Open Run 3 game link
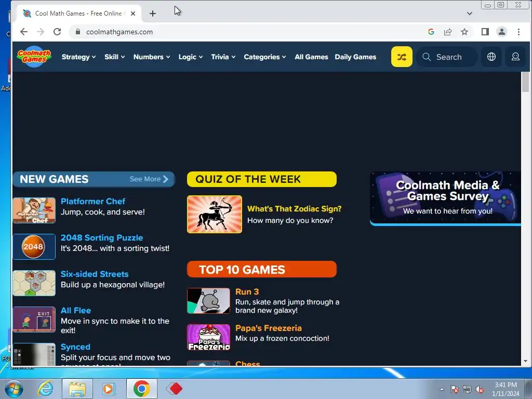This screenshot has height=399, width=532. click(247, 291)
